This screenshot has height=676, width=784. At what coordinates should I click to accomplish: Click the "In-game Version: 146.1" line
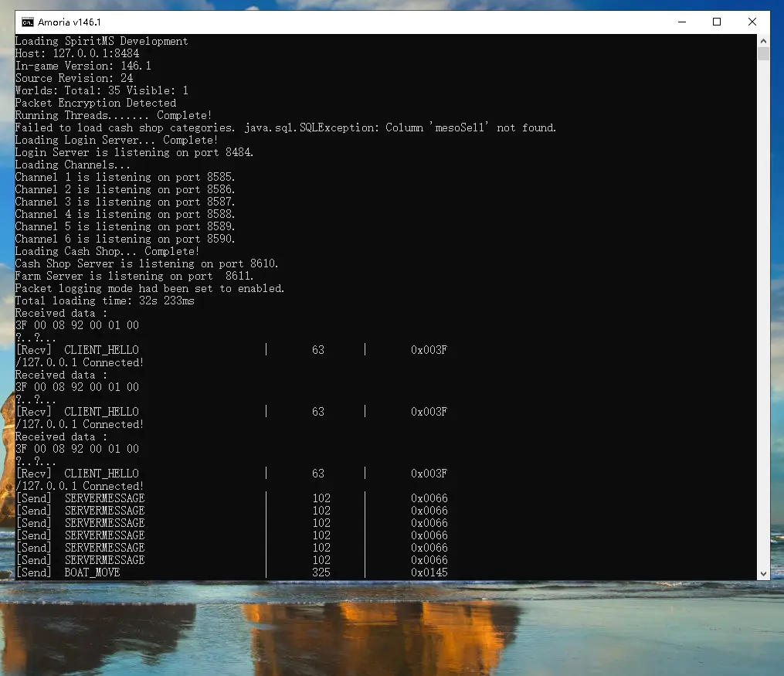pyautogui.click(x=83, y=66)
